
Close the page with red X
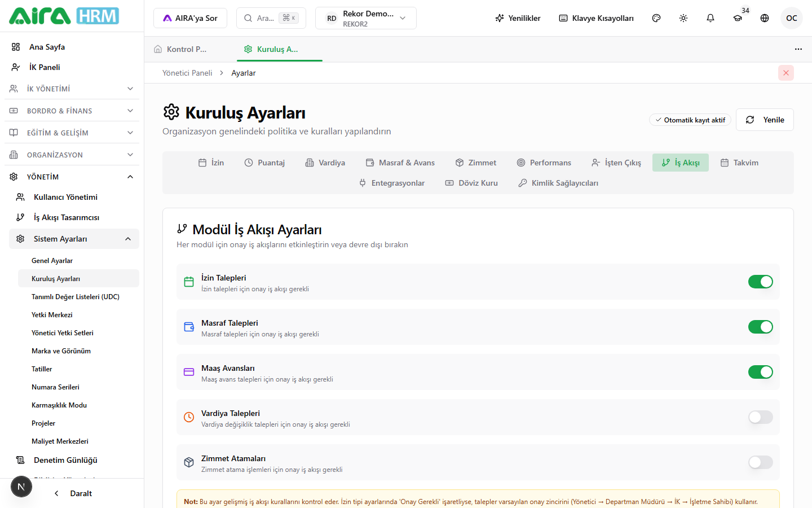click(x=786, y=73)
